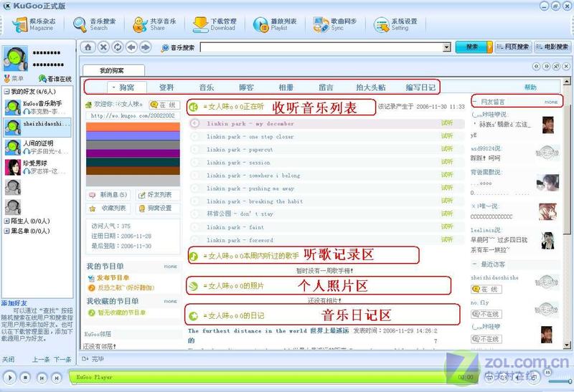Select the 编写日记 page tab
Viewport: 574px width, 392px height.
pyautogui.click(x=420, y=87)
